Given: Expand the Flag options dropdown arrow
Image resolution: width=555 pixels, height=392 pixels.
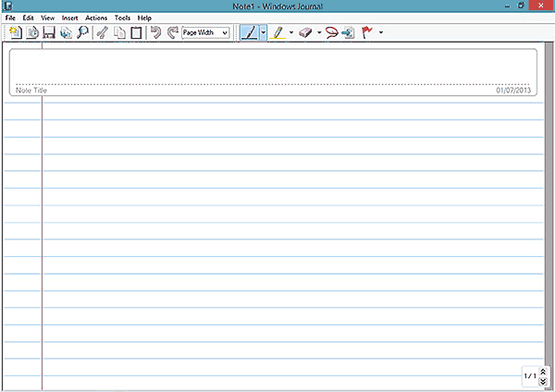Looking at the screenshot, I should point(381,32).
